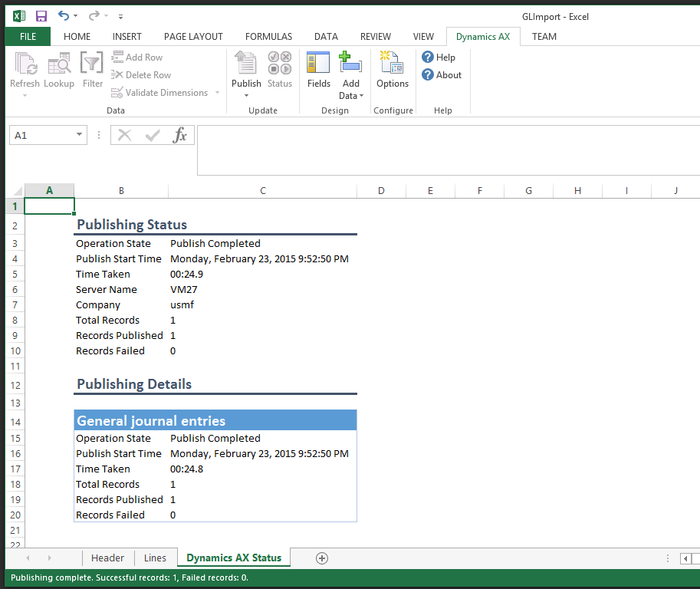Click the Insert Function fx icon
The width and height of the screenshot is (700, 589).
(x=179, y=135)
